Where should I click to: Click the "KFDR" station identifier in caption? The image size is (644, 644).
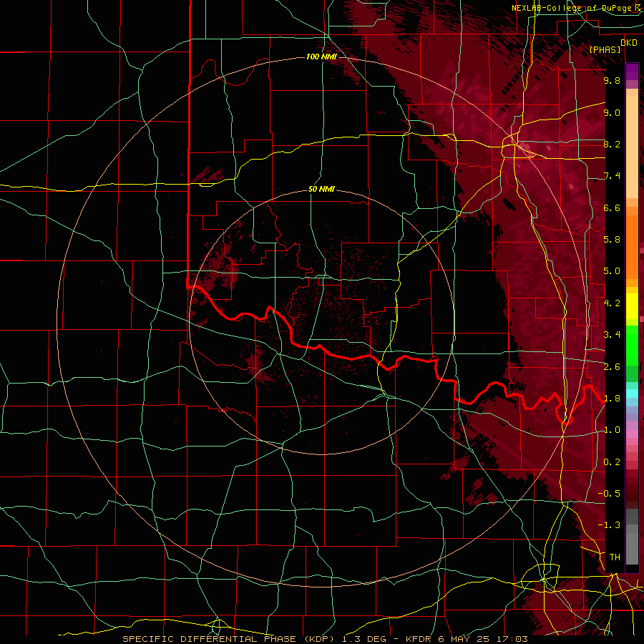pos(418,639)
